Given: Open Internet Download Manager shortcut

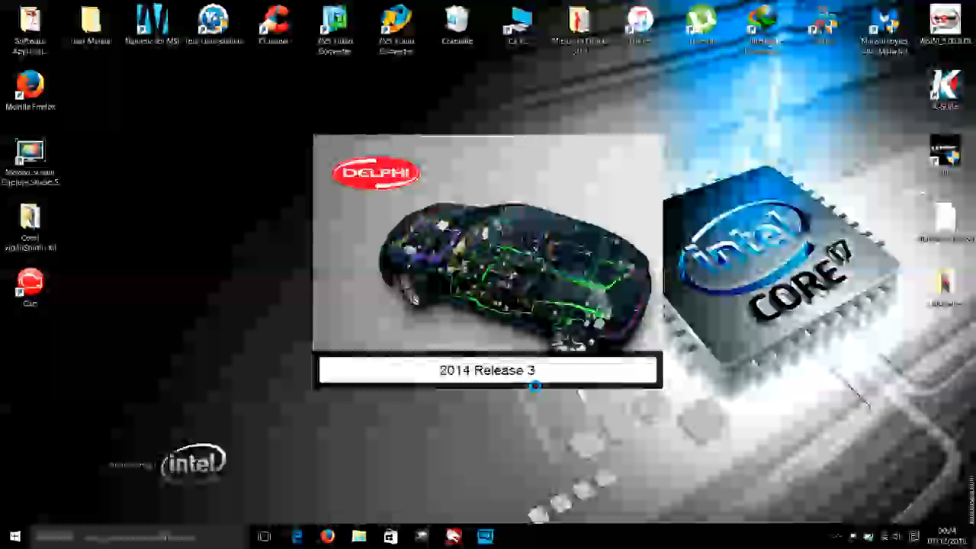Looking at the screenshot, I should pos(762,30).
